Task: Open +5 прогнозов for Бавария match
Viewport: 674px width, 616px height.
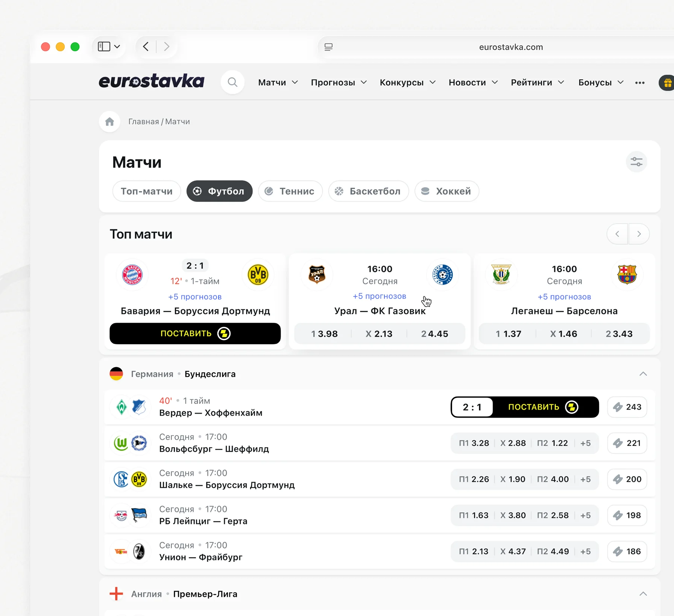Action: 195,297
